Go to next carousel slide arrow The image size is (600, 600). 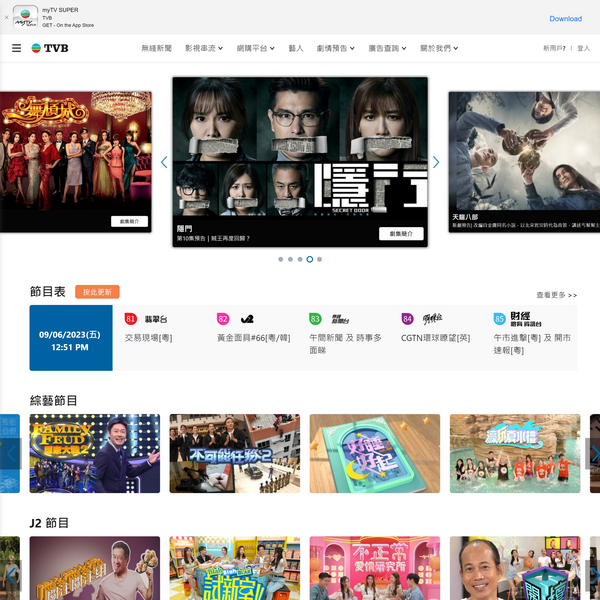[436, 162]
